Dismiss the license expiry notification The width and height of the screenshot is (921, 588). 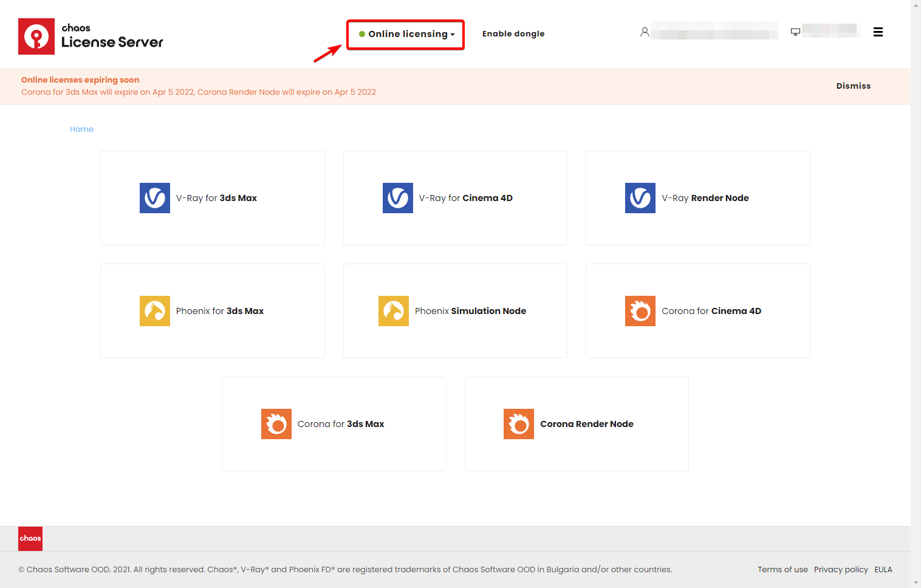click(854, 86)
